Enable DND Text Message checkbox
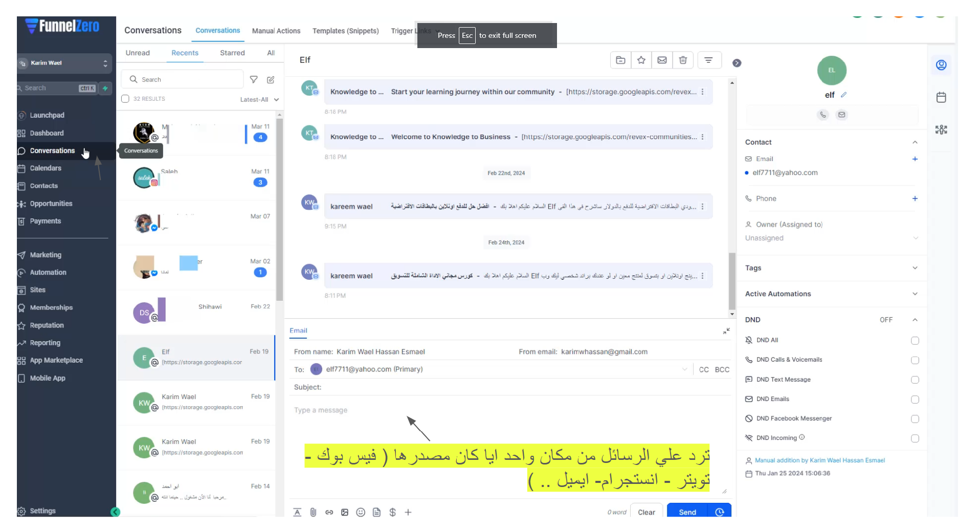This screenshot has height=532, width=980. 915,380
